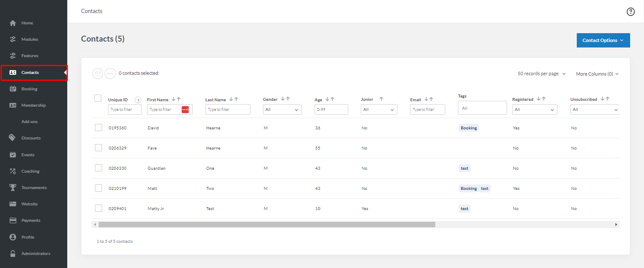Image resolution: width=644 pixels, height=268 pixels.
Task: Switch to the Contacts section in sidebar
Action: [29, 72]
